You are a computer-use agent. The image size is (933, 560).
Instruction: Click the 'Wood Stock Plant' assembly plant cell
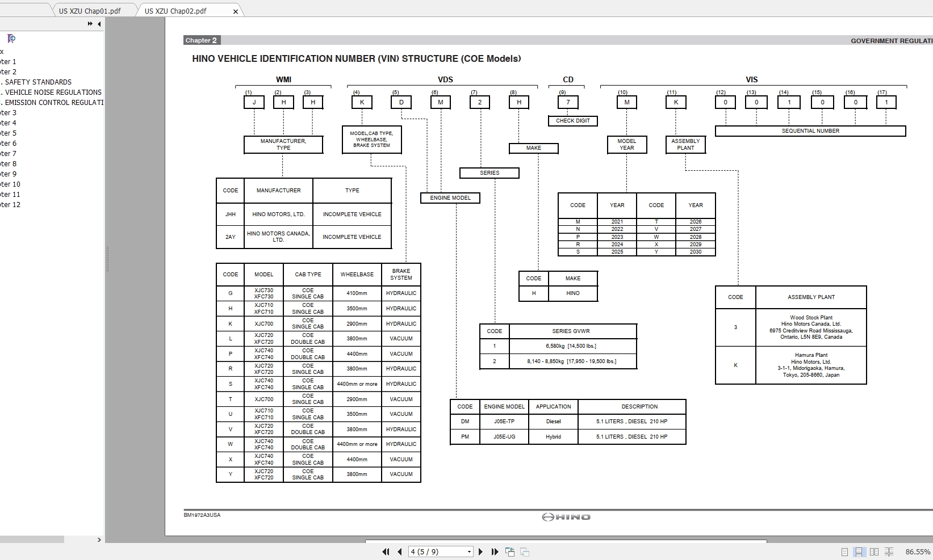click(811, 327)
